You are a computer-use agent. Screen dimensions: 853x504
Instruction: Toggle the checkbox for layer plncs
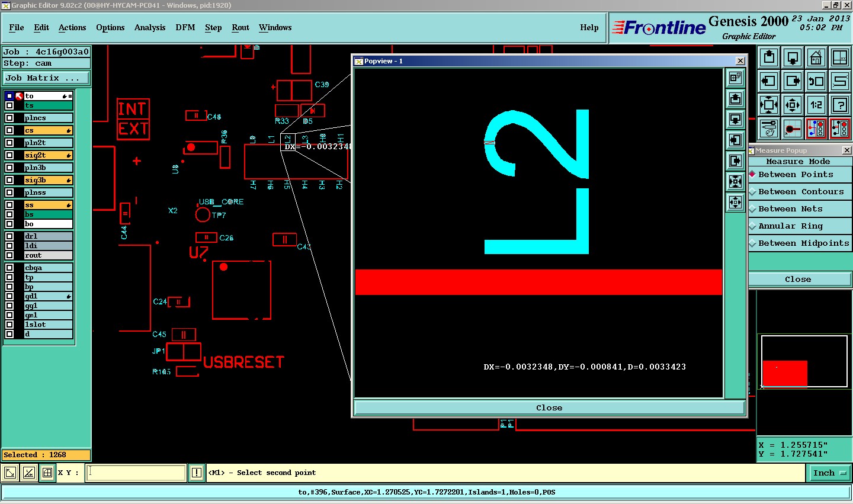pos(9,118)
